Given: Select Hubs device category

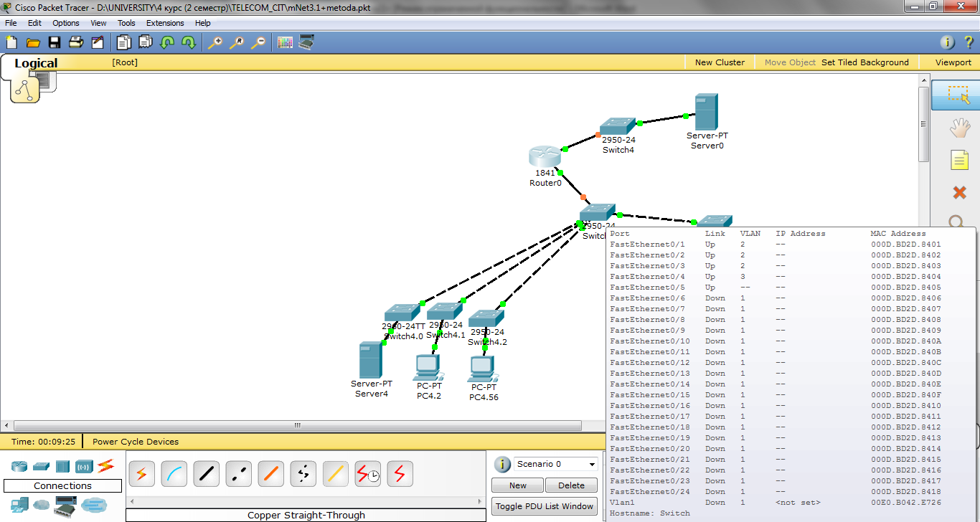Looking at the screenshot, I should (62, 467).
